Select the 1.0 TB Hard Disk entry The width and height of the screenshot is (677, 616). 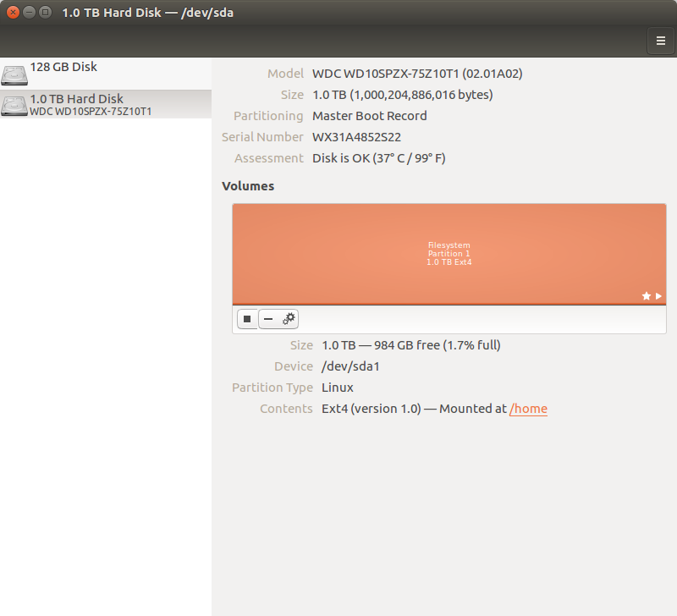pyautogui.click(x=106, y=104)
